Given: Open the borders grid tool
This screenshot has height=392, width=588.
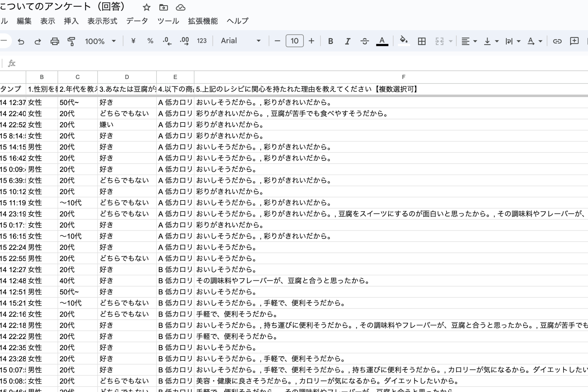Looking at the screenshot, I should [x=422, y=41].
